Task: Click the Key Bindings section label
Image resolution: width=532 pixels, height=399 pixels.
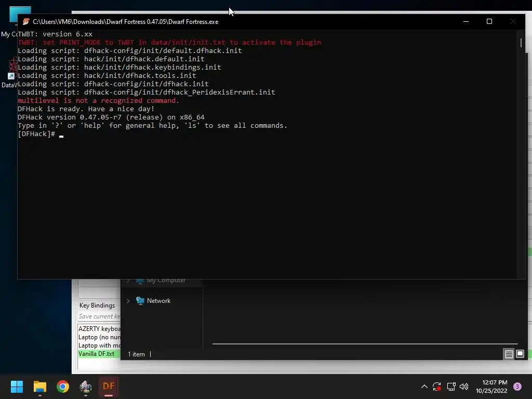Action: pos(97,305)
